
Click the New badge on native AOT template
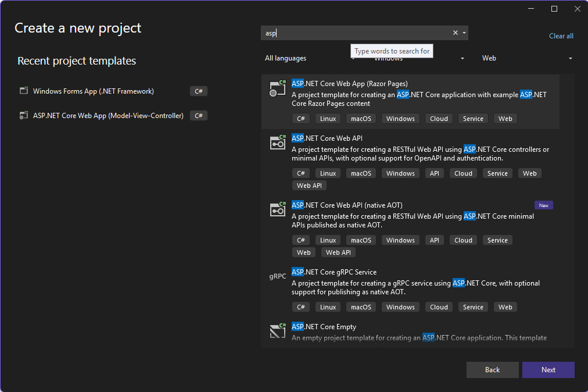click(x=544, y=205)
